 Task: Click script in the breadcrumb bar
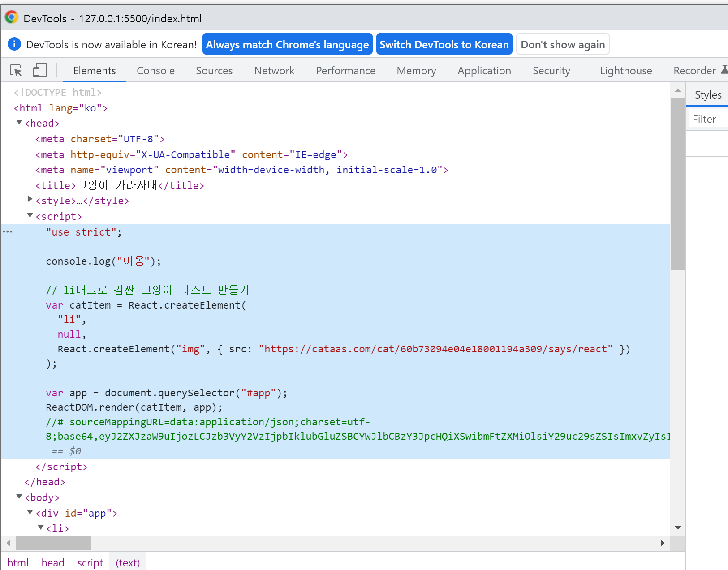pyautogui.click(x=90, y=563)
